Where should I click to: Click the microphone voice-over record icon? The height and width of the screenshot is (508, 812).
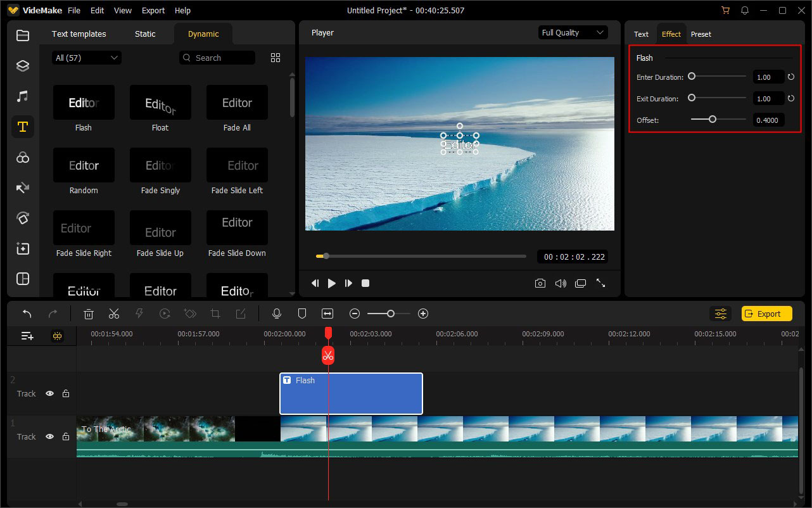(276, 314)
